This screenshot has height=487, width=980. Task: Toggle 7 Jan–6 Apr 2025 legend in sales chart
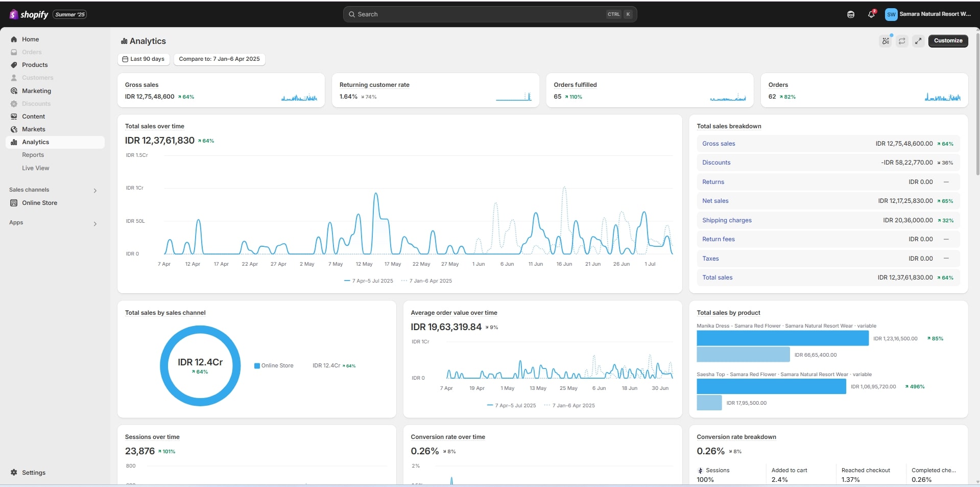(x=427, y=281)
